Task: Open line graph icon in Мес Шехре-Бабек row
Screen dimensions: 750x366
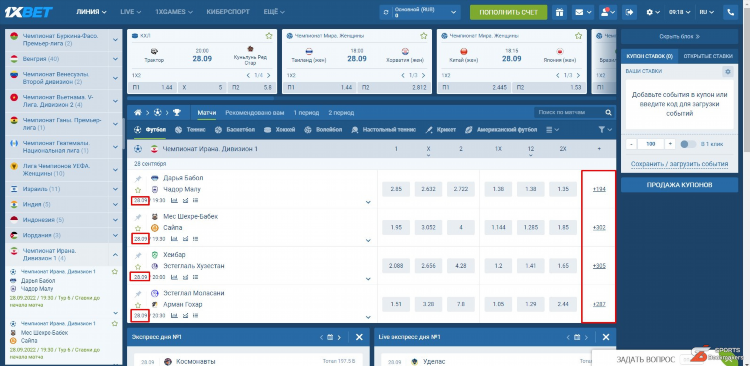Action: click(185, 238)
